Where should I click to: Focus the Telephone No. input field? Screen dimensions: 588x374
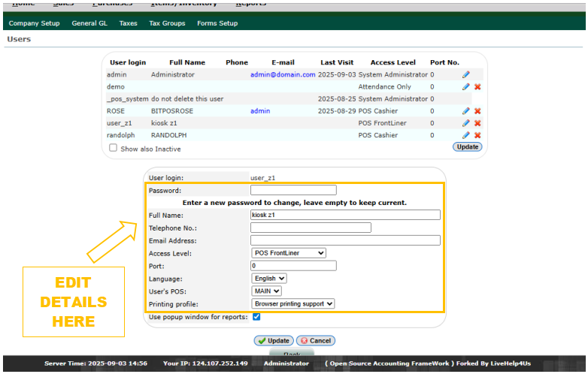click(311, 228)
